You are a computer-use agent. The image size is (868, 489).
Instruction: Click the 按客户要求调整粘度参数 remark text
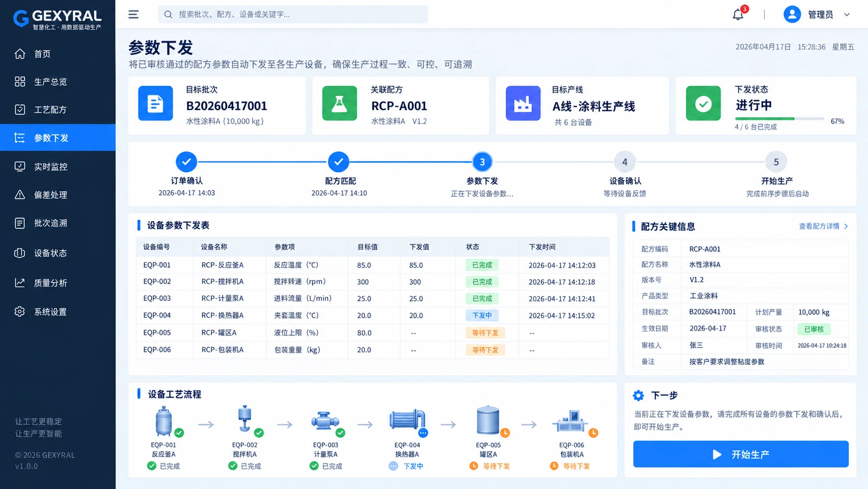727,362
